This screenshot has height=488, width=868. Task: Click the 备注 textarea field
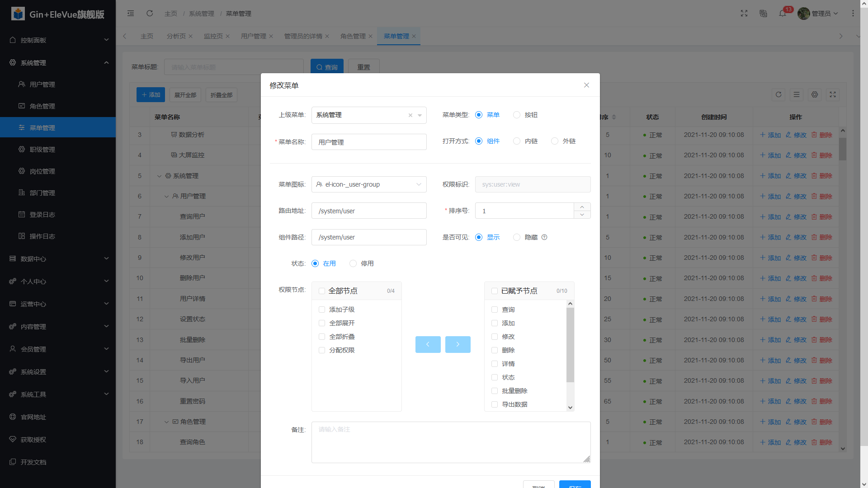pos(451,442)
